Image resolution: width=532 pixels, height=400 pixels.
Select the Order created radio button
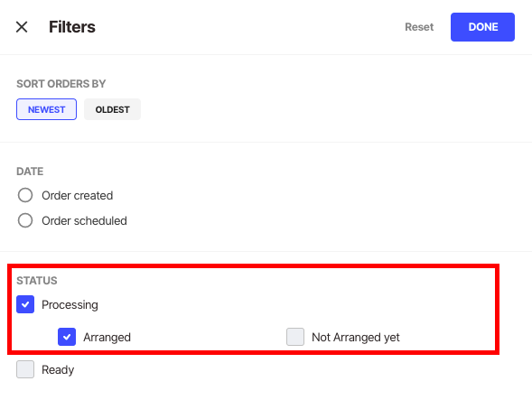[25, 195]
